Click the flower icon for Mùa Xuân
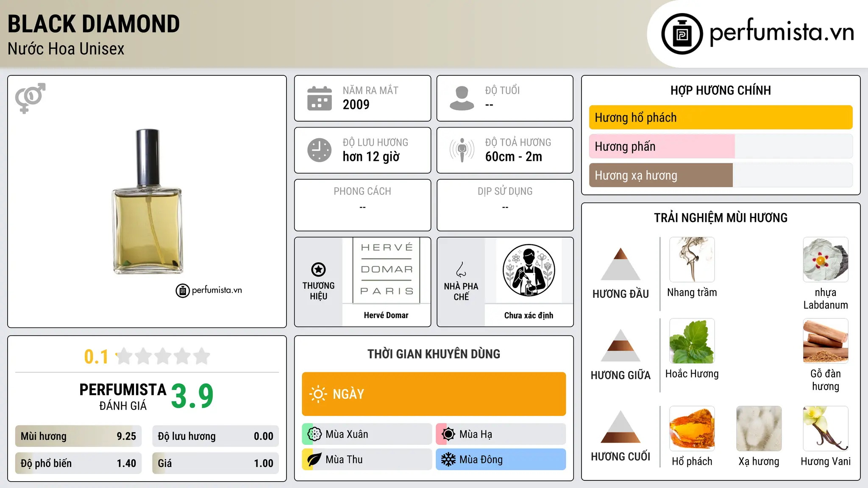Screen dimensions: 868x488 pyautogui.click(x=314, y=434)
